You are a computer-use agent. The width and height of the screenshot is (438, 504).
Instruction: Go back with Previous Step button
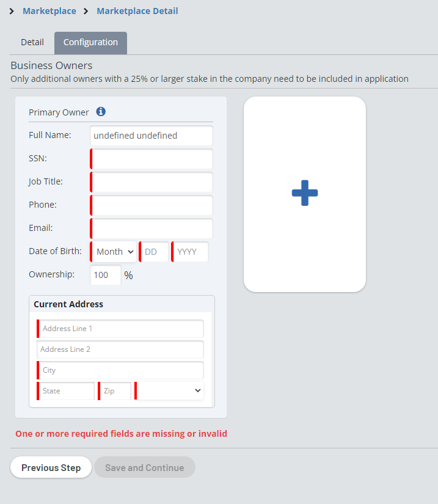[x=51, y=467]
